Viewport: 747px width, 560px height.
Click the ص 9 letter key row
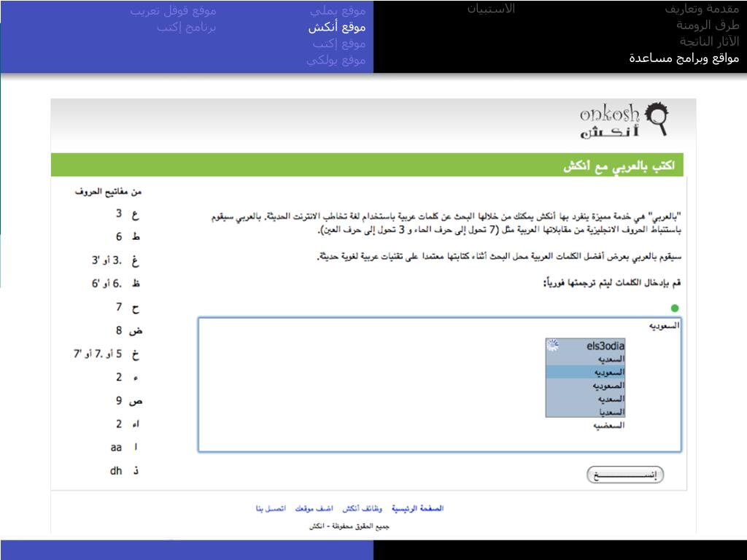pyautogui.click(x=128, y=400)
